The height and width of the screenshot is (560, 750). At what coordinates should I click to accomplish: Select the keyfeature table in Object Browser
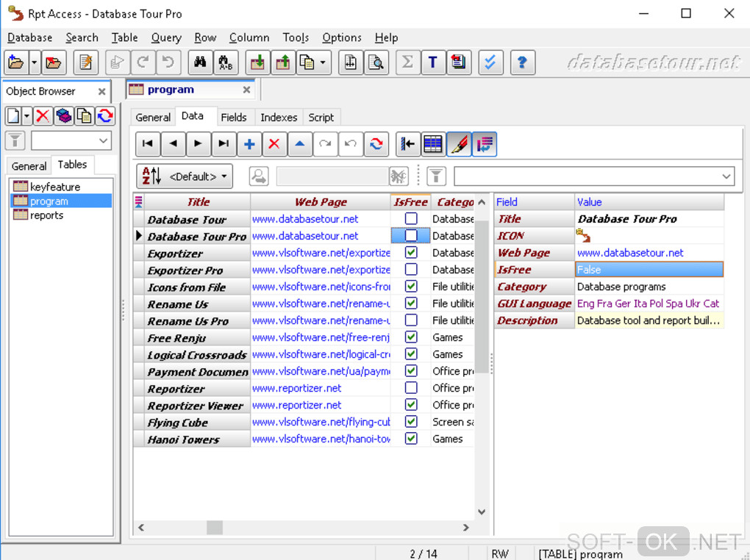click(55, 187)
